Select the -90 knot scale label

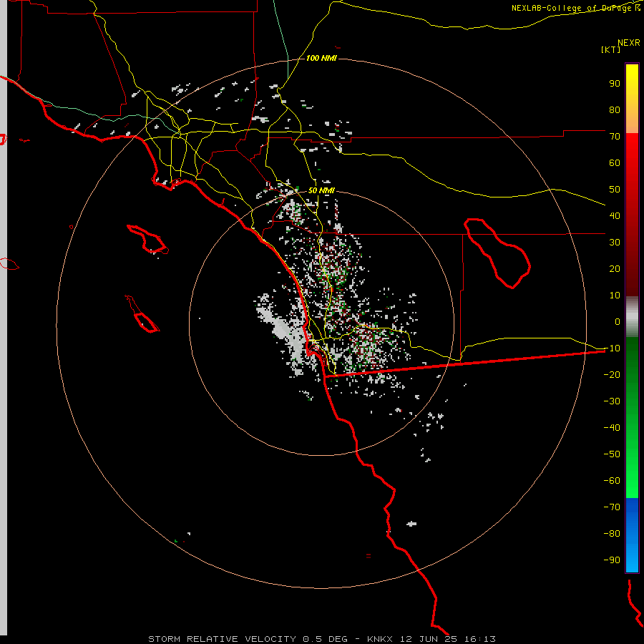point(612,560)
